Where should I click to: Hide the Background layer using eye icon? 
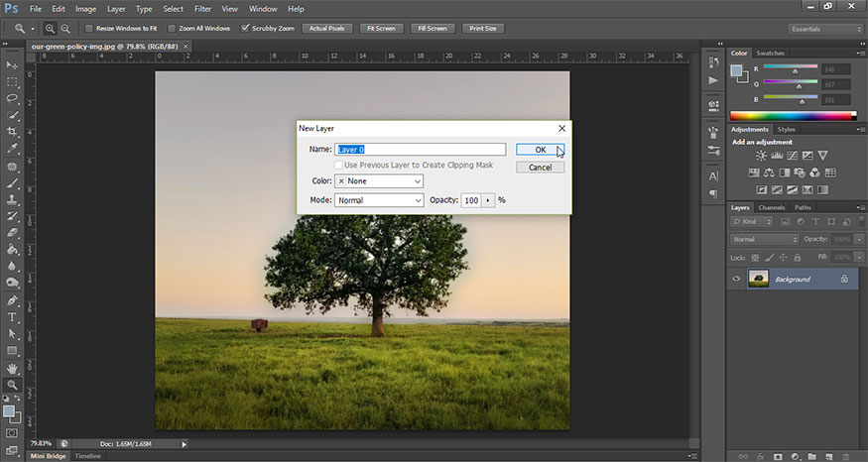point(736,280)
